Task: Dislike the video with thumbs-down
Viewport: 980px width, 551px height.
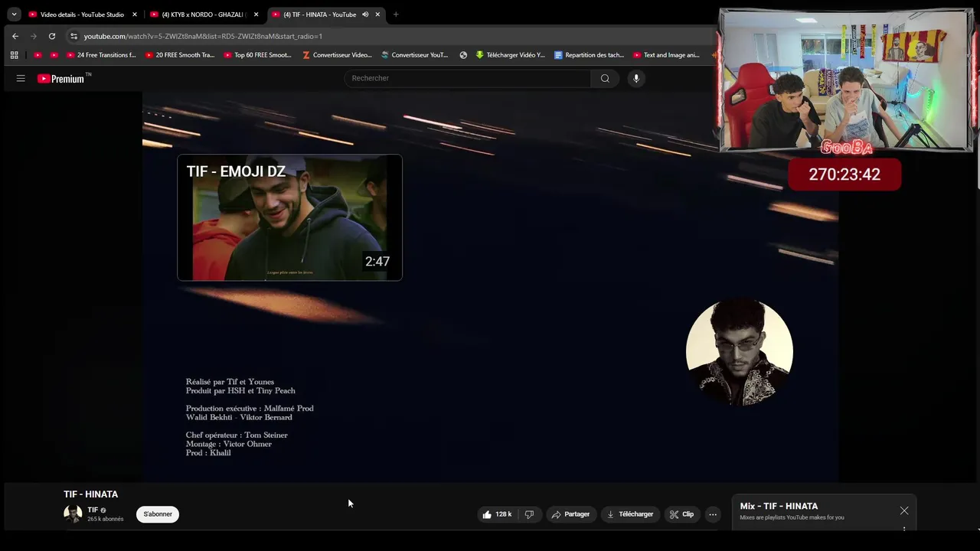Action: click(529, 514)
